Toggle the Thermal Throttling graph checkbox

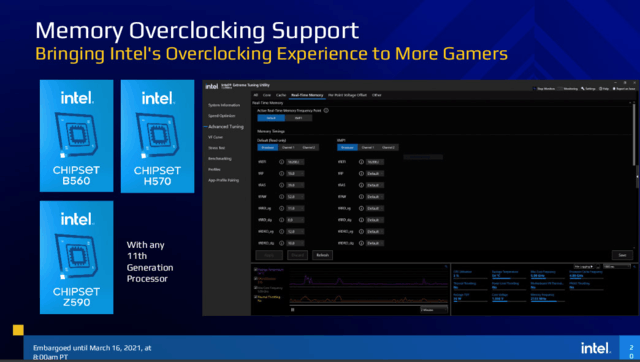256,297
